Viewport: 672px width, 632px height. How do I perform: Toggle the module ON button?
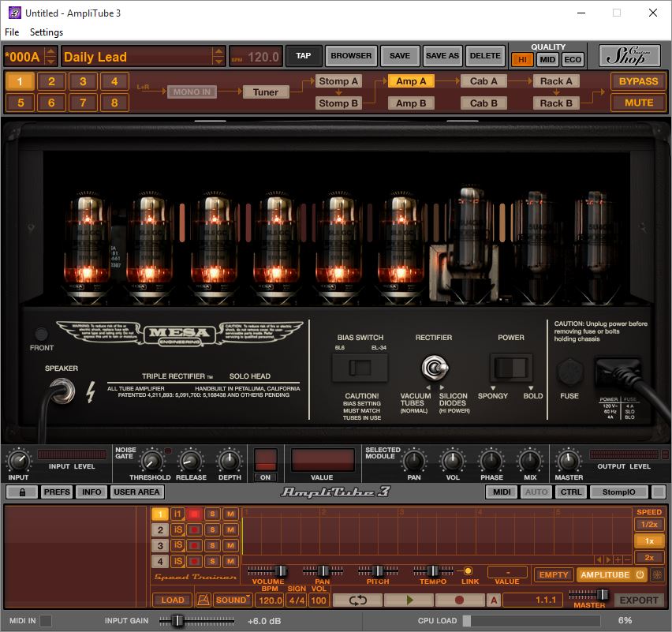point(265,477)
